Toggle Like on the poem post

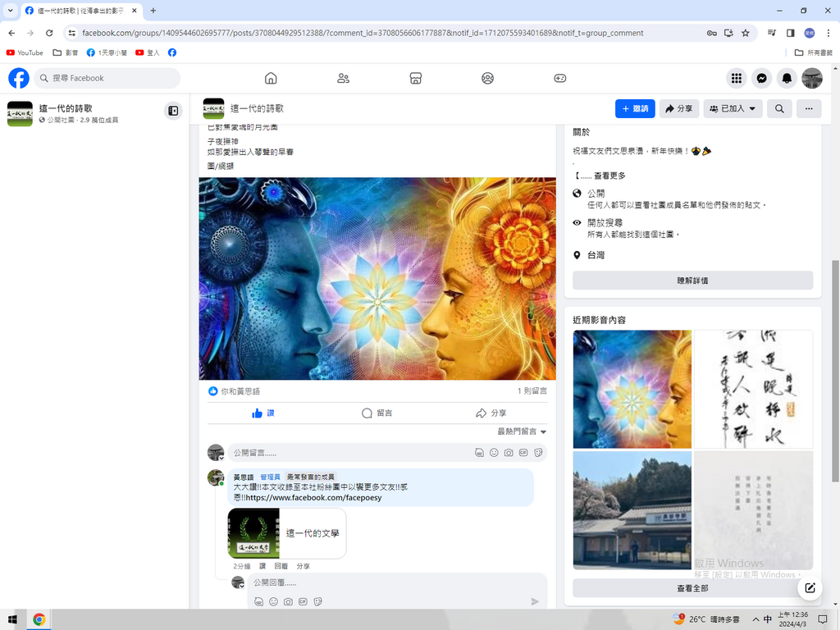(x=263, y=413)
